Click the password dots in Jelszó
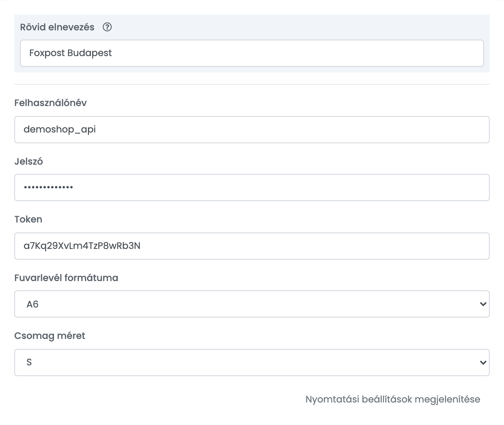 pyautogui.click(x=48, y=187)
